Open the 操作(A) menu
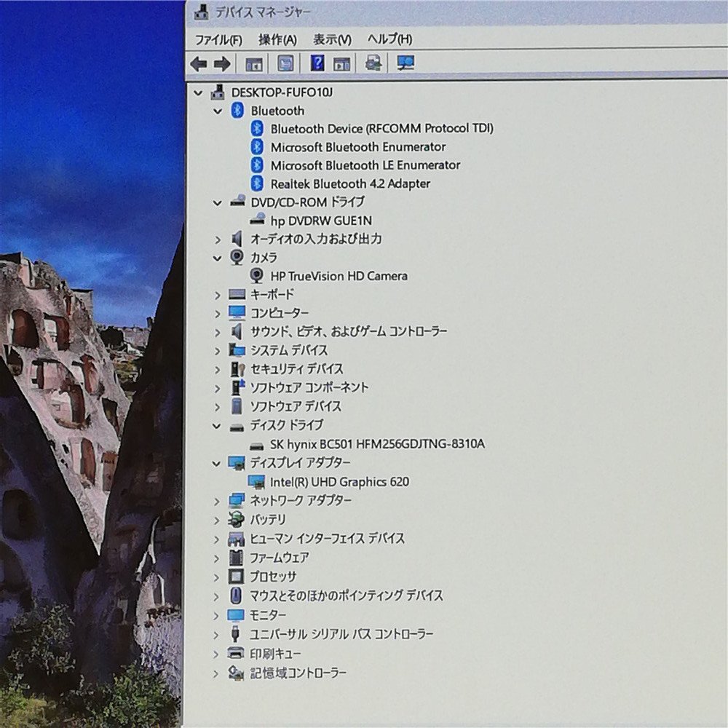 (277, 39)
